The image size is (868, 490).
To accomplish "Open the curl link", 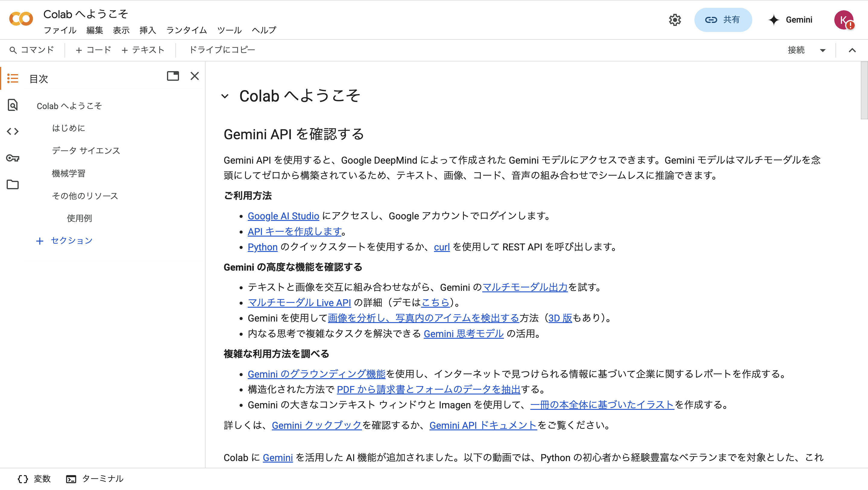I will (x=442, y=247).
